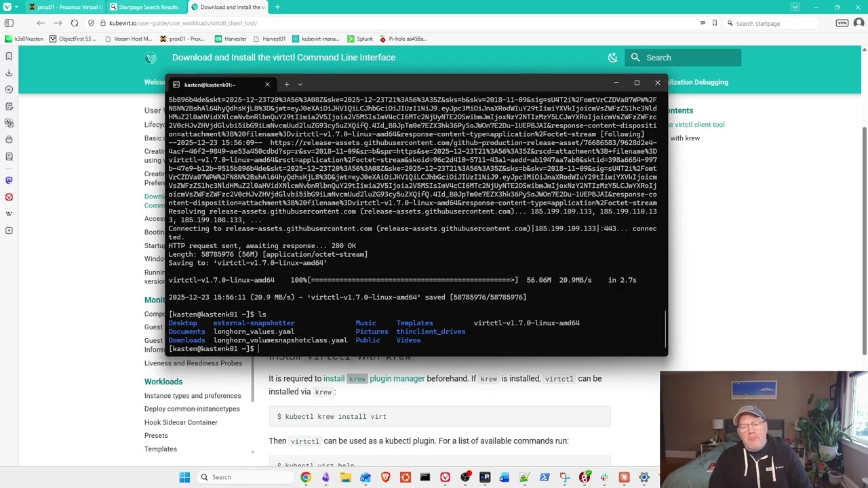Image resolution: width=868 pixels, height=488 pixels.
Task: Open Pi-hole bookmark
Action: (x=403, y=39)
